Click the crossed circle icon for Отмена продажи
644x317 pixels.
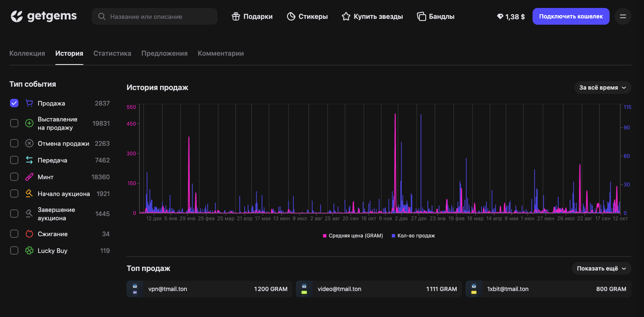[29, 143]
